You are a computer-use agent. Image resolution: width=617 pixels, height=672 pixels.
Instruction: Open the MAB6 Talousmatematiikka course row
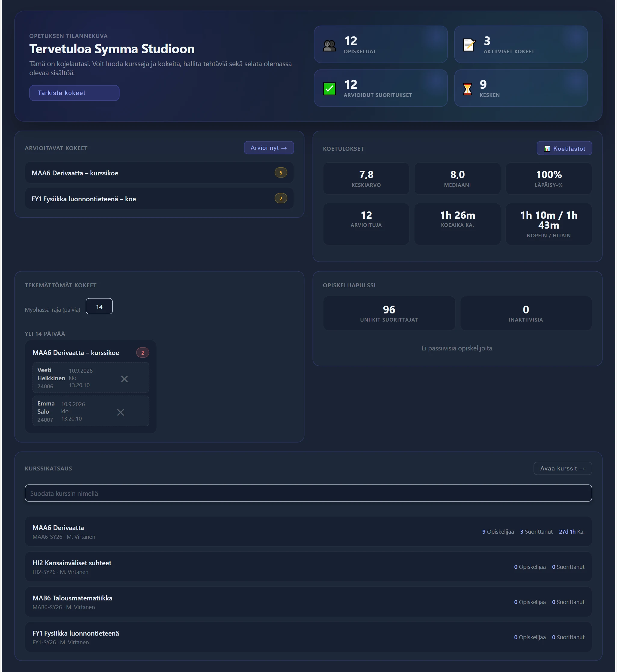pos(308,602)
